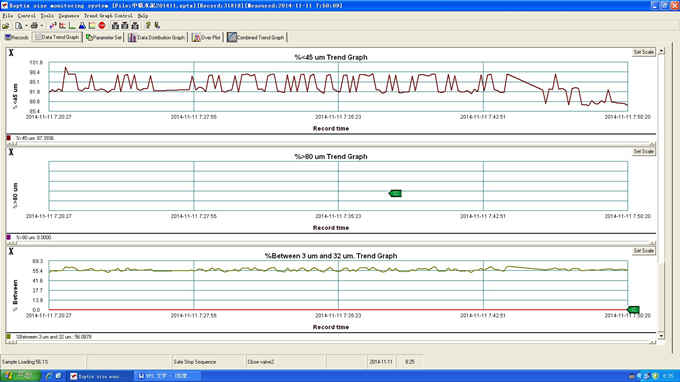Close the %>80 um trend graph X
This screenshot has height=382, width=680.
point(11,152)
